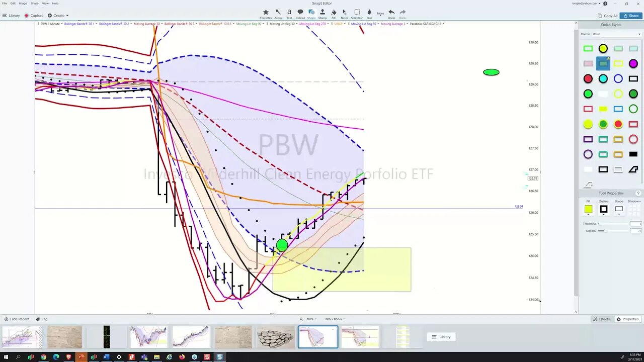The image size is (644, 362).
Task: Select the Selection tool
Action: tap(357, 14)
